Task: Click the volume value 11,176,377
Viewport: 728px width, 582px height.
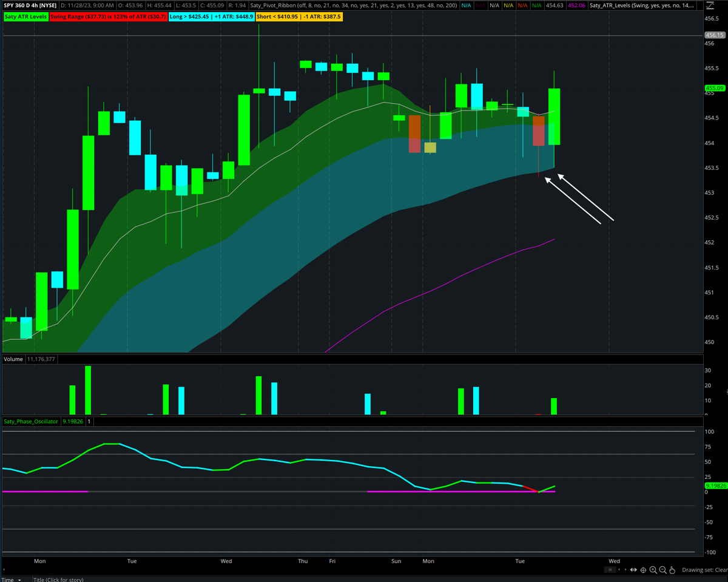Action: [41, 359]
